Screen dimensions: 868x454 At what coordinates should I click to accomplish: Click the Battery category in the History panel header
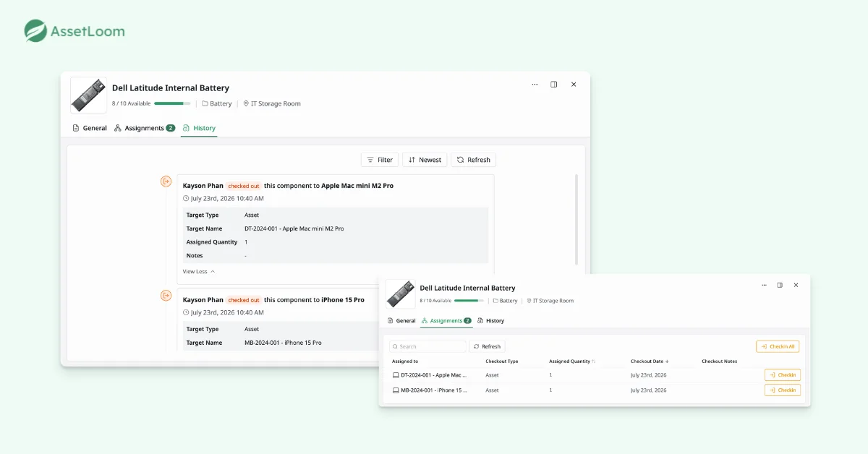[x=217, y=103]
